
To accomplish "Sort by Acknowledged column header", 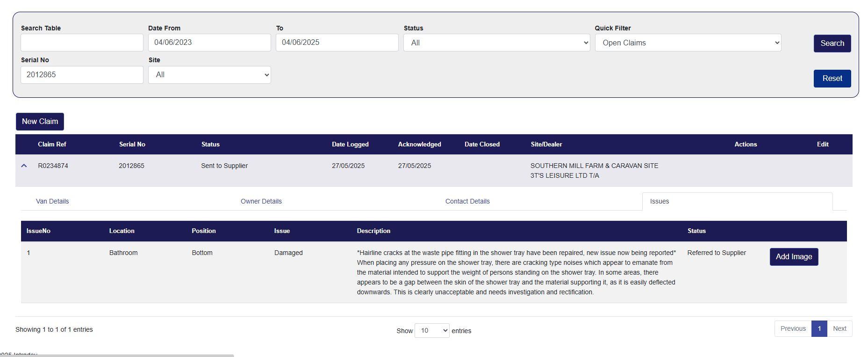I will click(x=419, y=144).
